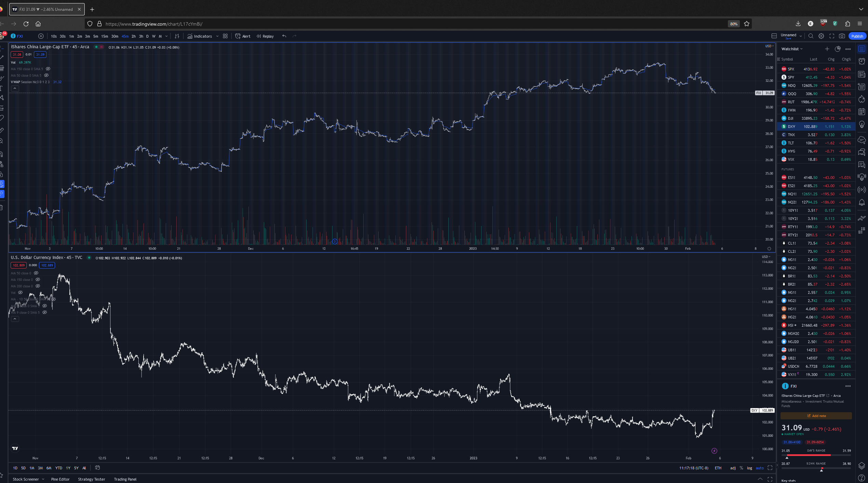868x483 pixels.
Task: Open the layout grid selector
Action: [x=225, y=36]
